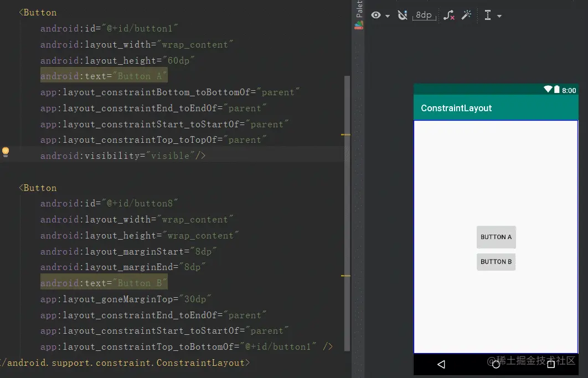Viewport: 588px width, 378px height.
Task: Click the layout_constraintTop_toTopOf="parent" line
Action: coord(153,140)
